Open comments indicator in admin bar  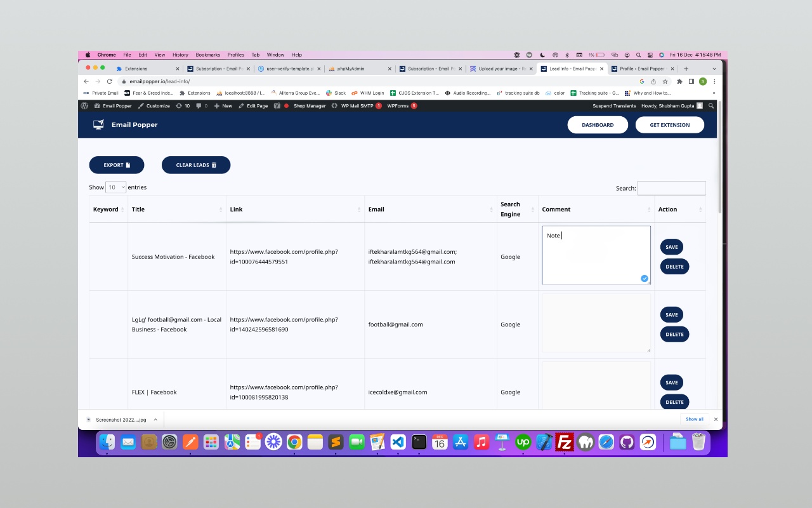click(x=202, y=106)
